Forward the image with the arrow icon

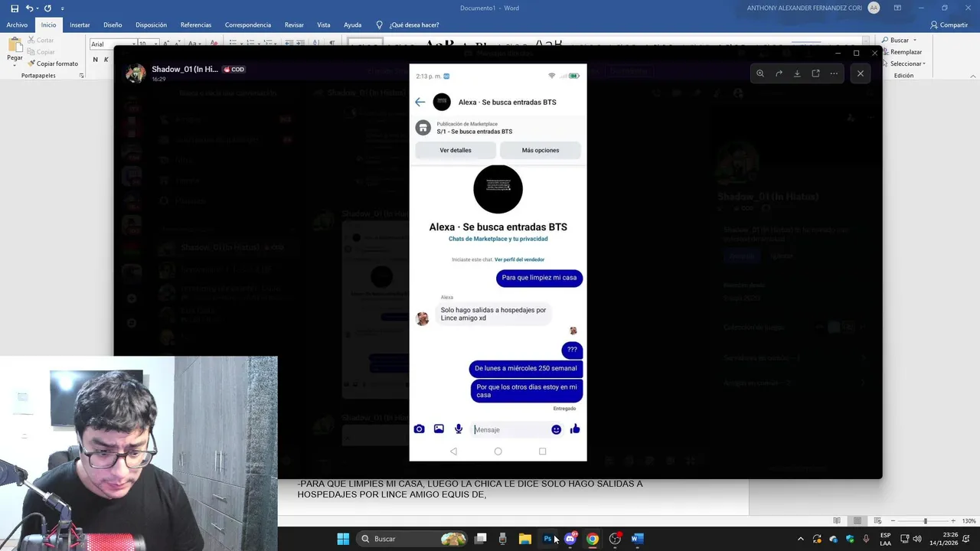click(779, 73)
